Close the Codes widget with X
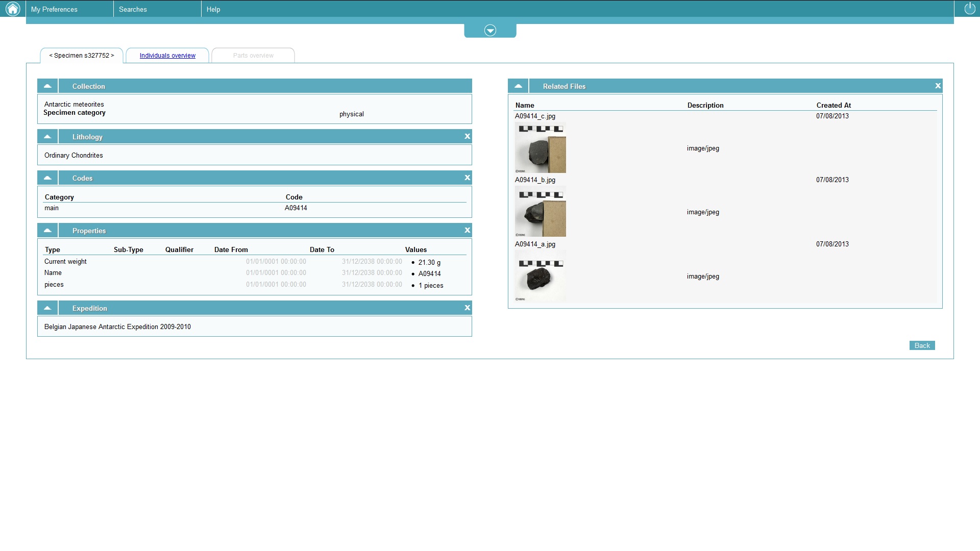This screenshot has width=980, height=551. click(467, 178)
